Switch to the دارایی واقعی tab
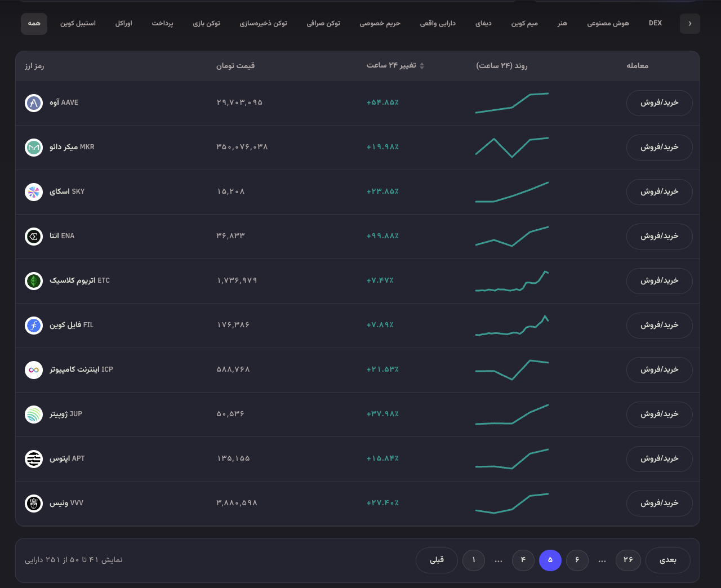Screen dimensions: 721x588 438,24
